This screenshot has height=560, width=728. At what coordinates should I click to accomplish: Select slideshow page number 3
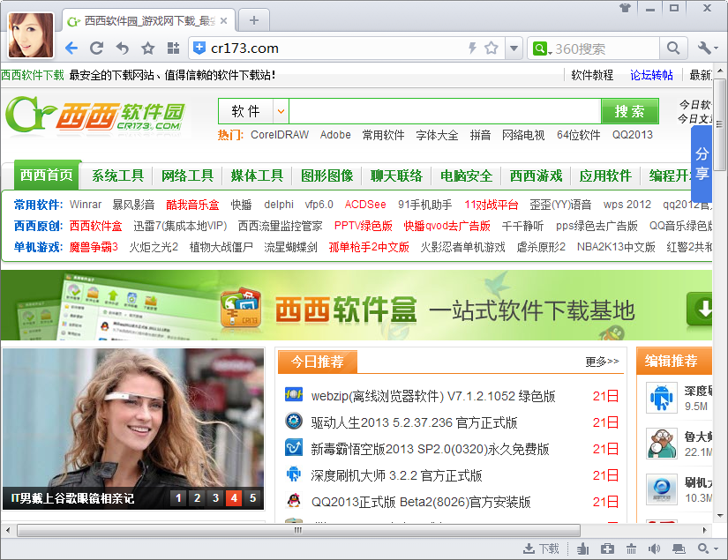pos(215,498)
